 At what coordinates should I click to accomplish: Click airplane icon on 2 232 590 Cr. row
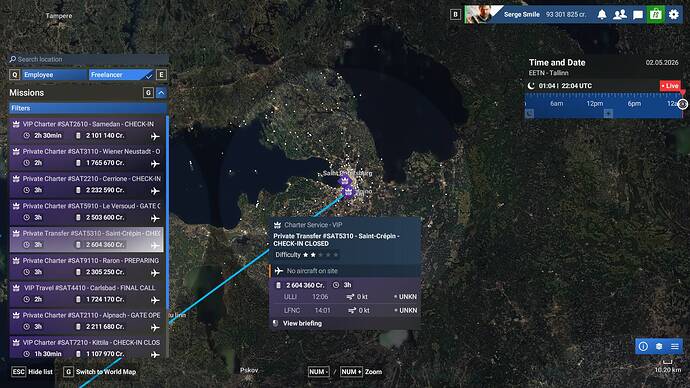[x=155, y=191]
